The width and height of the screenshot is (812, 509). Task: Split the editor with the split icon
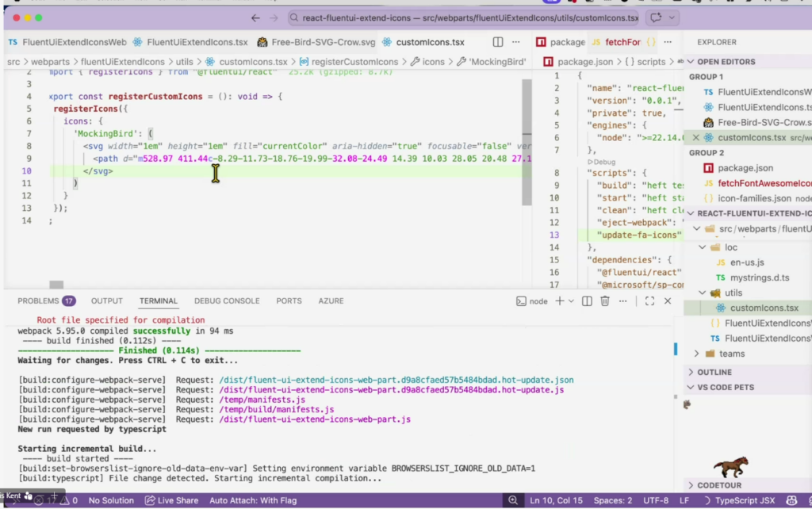(x=498, y=42)
